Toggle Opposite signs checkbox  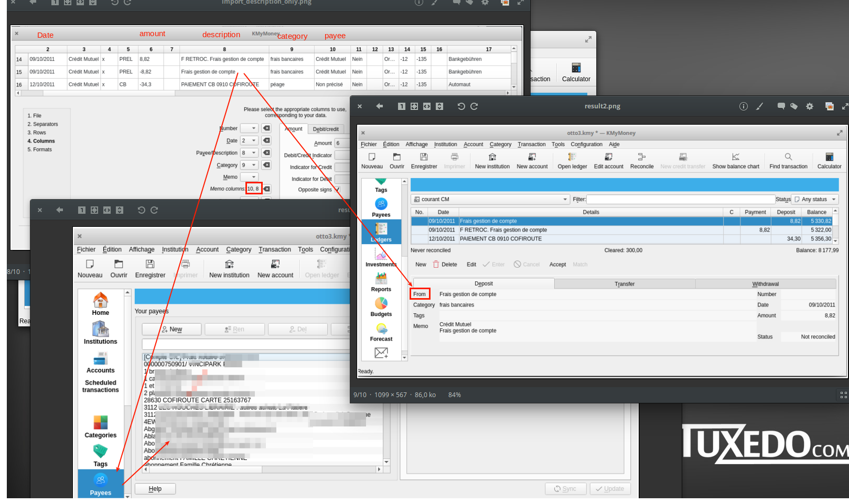(x=337, y=190)
